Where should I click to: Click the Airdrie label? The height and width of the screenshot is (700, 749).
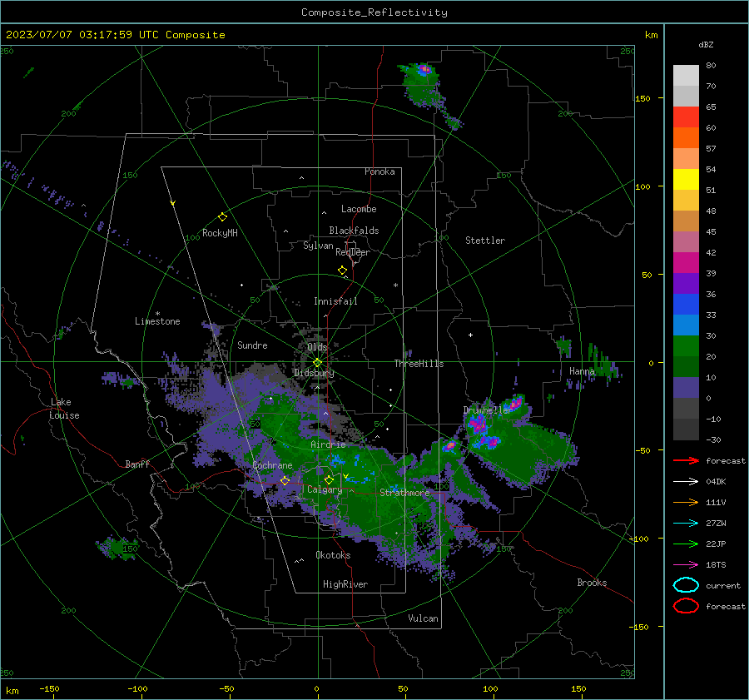point(328,444)
